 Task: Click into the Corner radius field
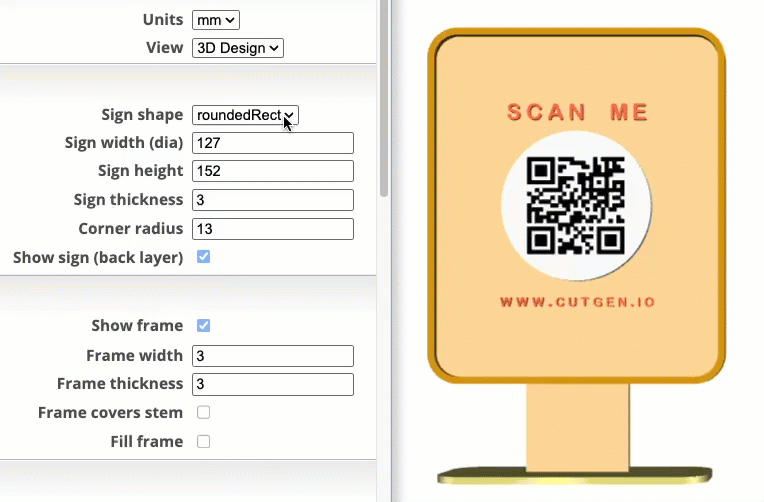(273, 229)
